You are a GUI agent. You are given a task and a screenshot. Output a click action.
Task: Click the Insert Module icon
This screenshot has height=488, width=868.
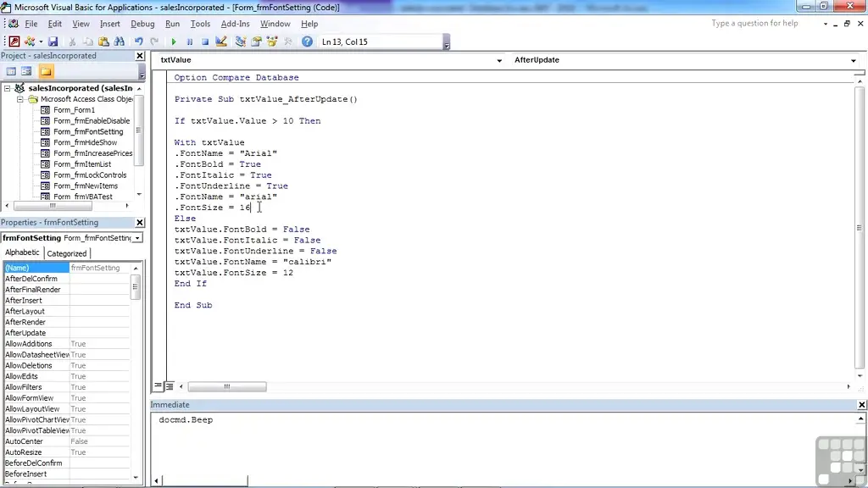30,42
